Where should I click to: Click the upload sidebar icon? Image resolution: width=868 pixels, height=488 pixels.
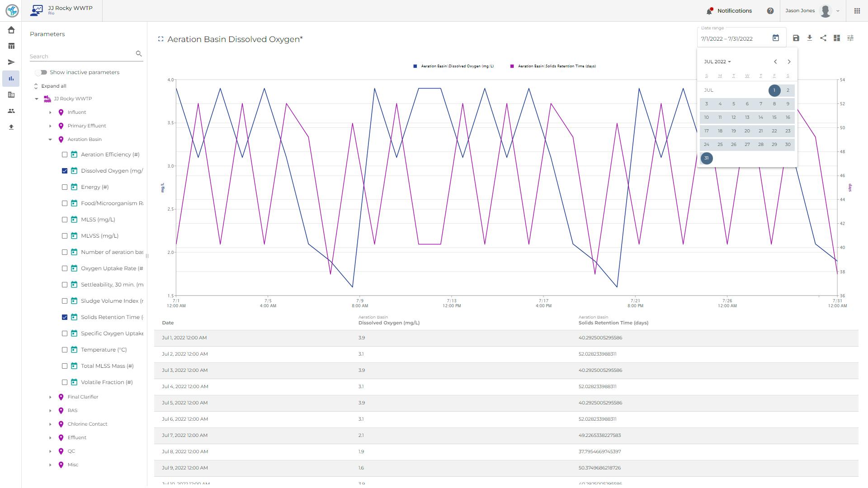click(11, 127)
